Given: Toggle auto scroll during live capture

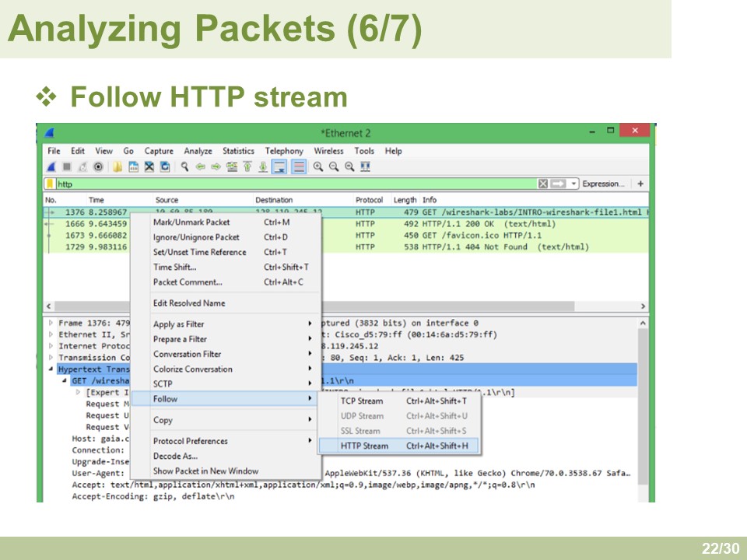Looking at the screenshot, I should point(279,166).
